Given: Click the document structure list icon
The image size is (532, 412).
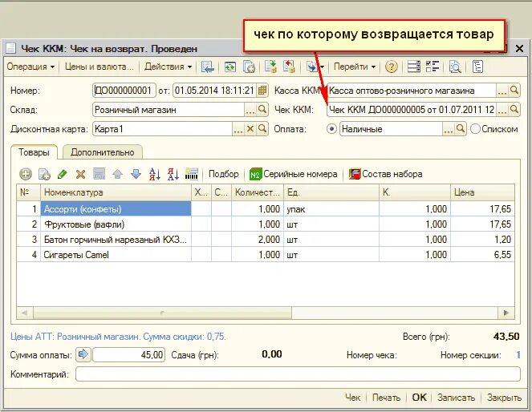Looking at the screenshot, I should 413,67.
